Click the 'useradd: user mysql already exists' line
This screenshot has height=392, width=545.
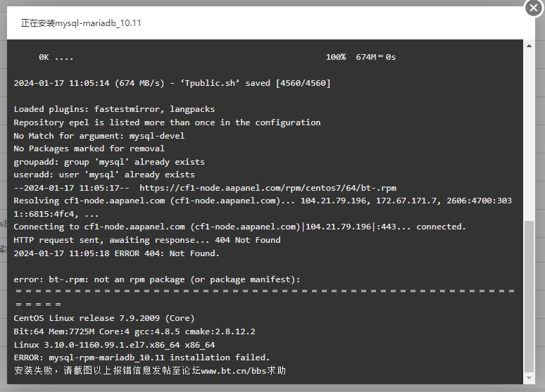tap(104, 175)
